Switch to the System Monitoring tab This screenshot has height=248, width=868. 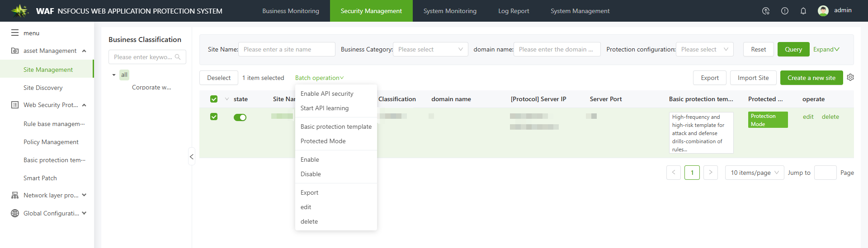pos(449,11)
